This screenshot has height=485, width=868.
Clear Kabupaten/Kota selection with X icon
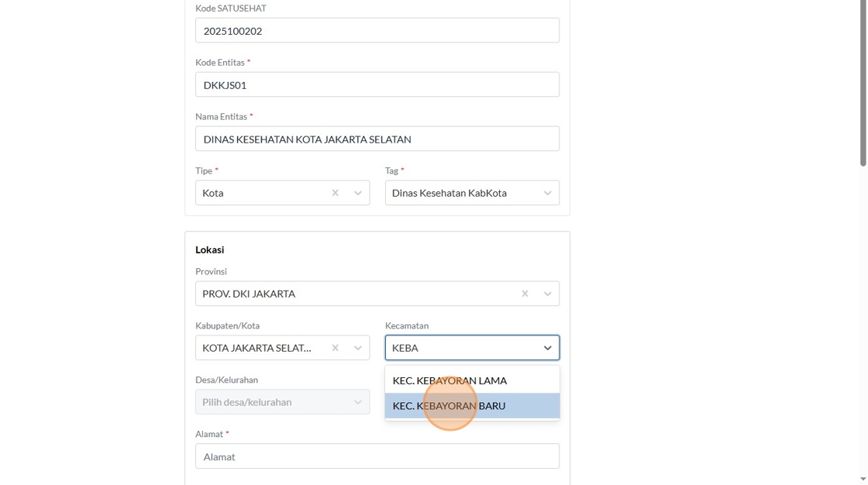click(x=335, y=348)
